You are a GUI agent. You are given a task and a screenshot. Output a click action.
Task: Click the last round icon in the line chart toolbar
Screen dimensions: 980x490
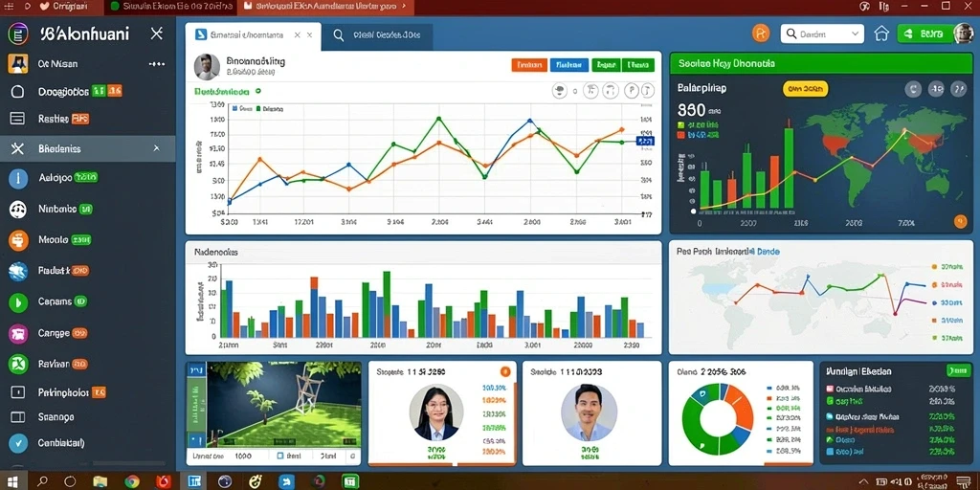click(648, 91)
